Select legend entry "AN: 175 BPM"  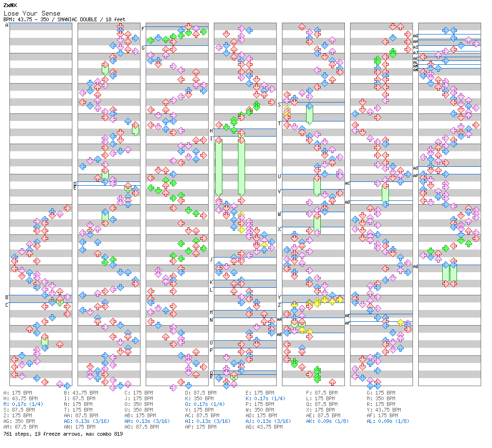click(79, 427)
